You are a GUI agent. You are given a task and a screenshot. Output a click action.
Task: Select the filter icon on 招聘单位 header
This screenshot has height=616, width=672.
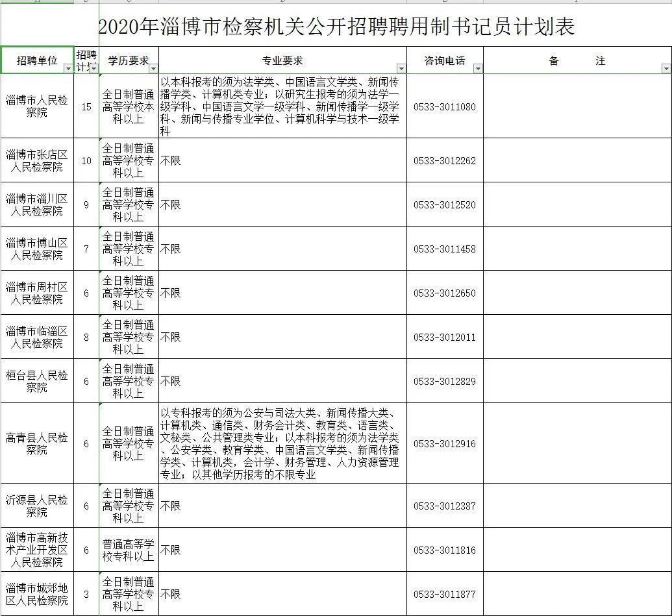pos(67,68)
